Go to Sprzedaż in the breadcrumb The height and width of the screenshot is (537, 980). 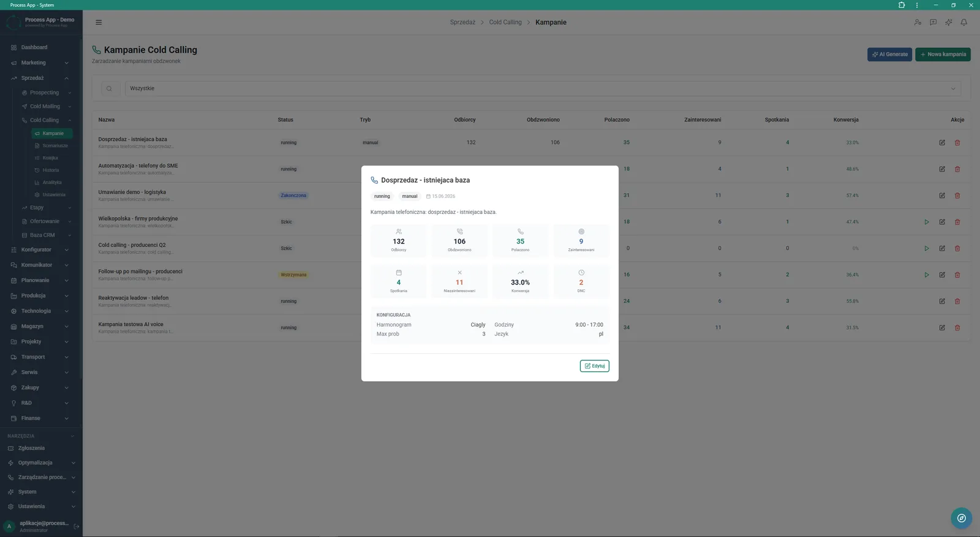tap(462, 22)
